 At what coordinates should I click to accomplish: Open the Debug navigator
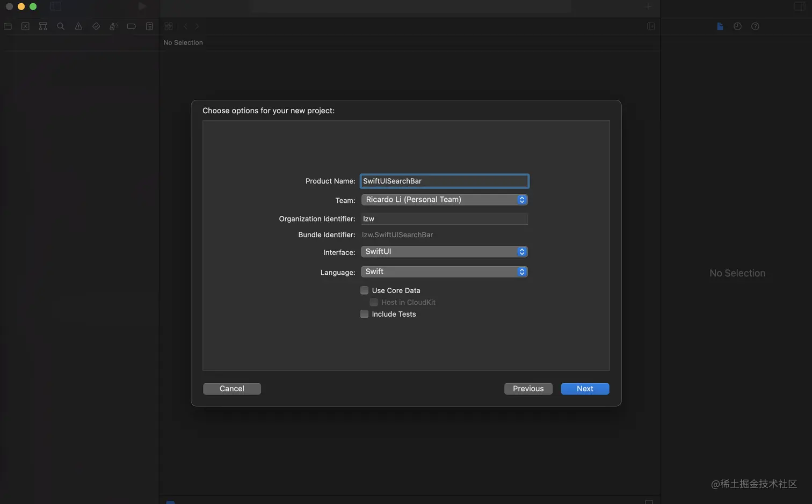click(x=113, y=26)
